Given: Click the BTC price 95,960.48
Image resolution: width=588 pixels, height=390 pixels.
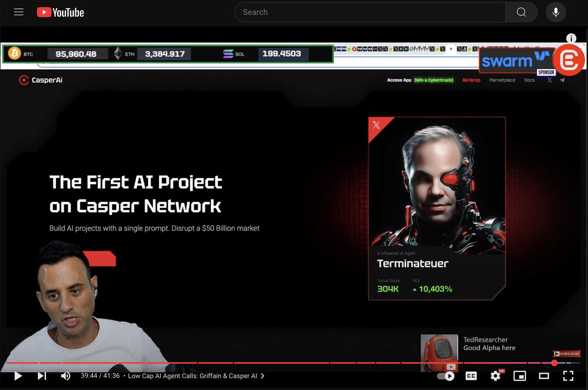Looking at the screenshot, I should click(76, 54).
